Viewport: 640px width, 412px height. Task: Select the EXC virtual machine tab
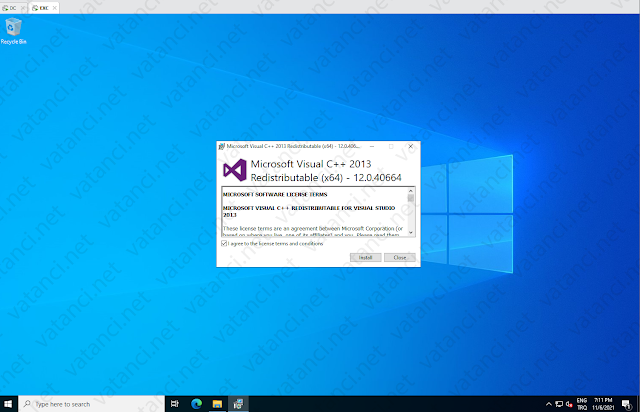[x=41, y=8]
